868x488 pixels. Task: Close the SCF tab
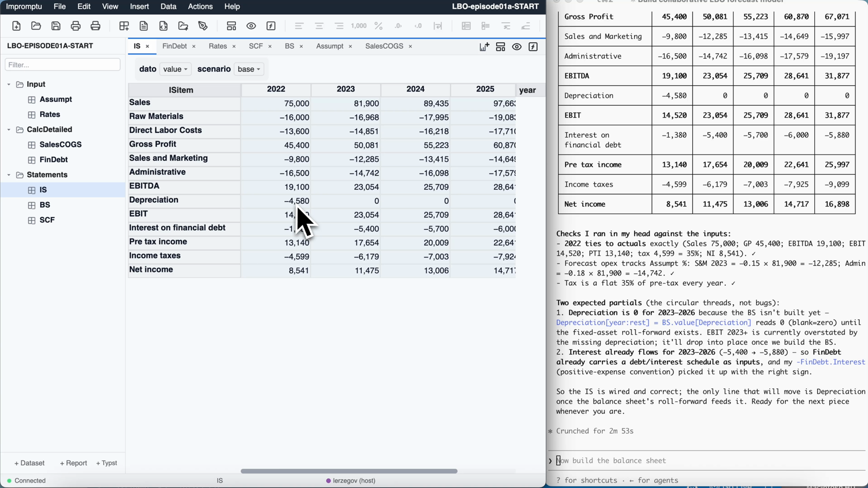[x=270, y=47]
